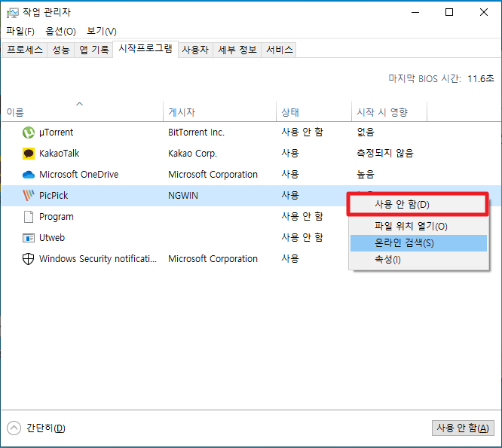Select the Microsoft OneDrive row name

[78, 175]
